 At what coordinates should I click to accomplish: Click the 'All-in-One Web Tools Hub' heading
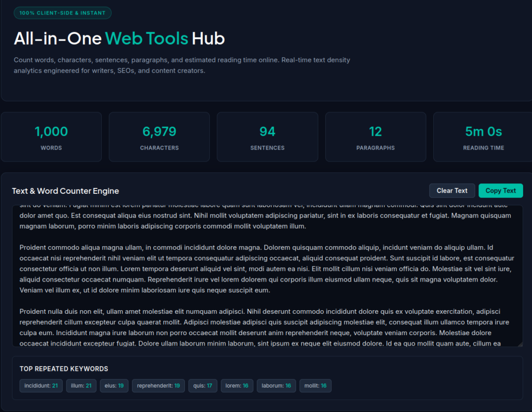pos(119,38)
